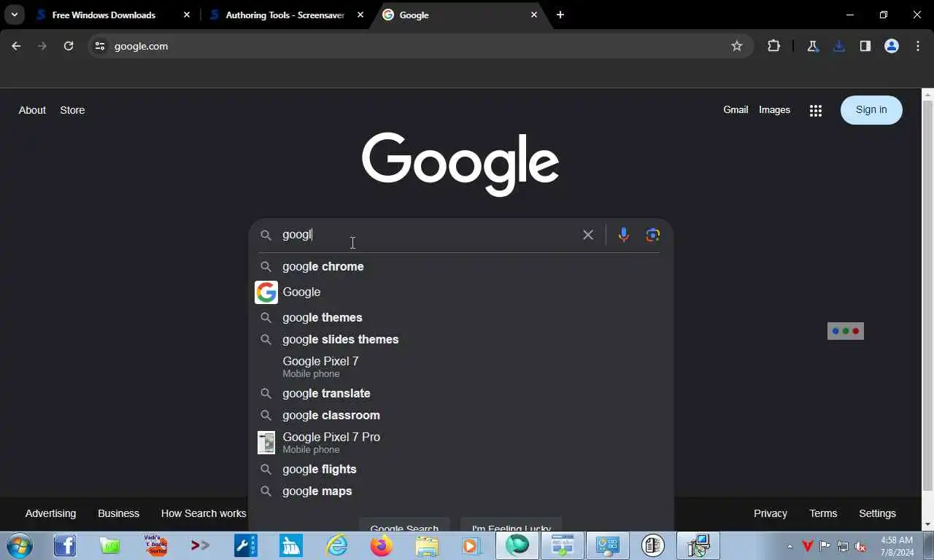Go back to the previous page

tap(16, 46)
